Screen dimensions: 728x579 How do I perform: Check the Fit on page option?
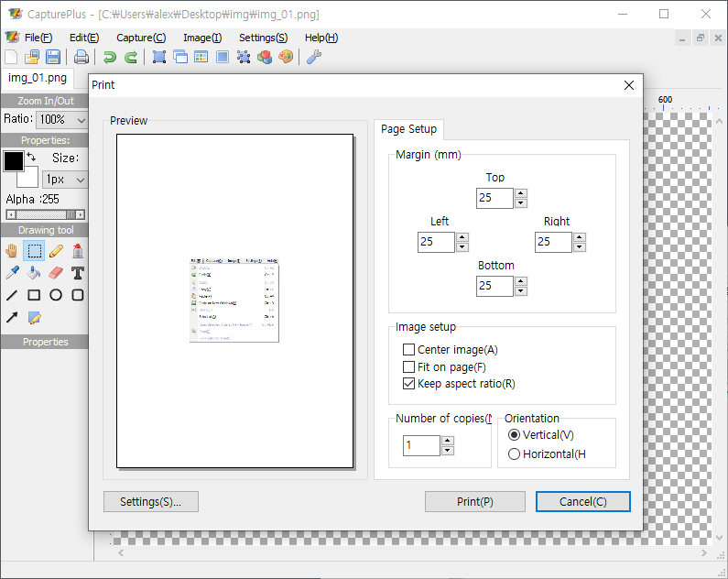[x=409, y=367]
